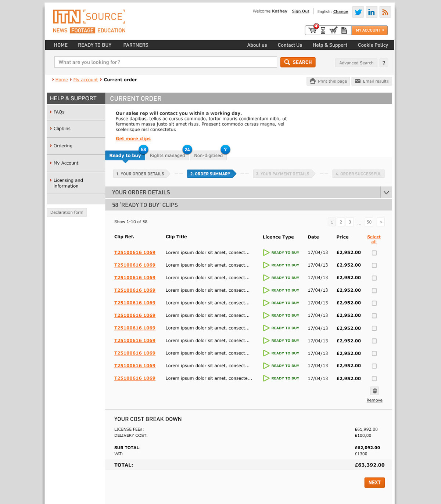Open the ITN Source Twitter page
441x504 pixels.
point(358,11)
